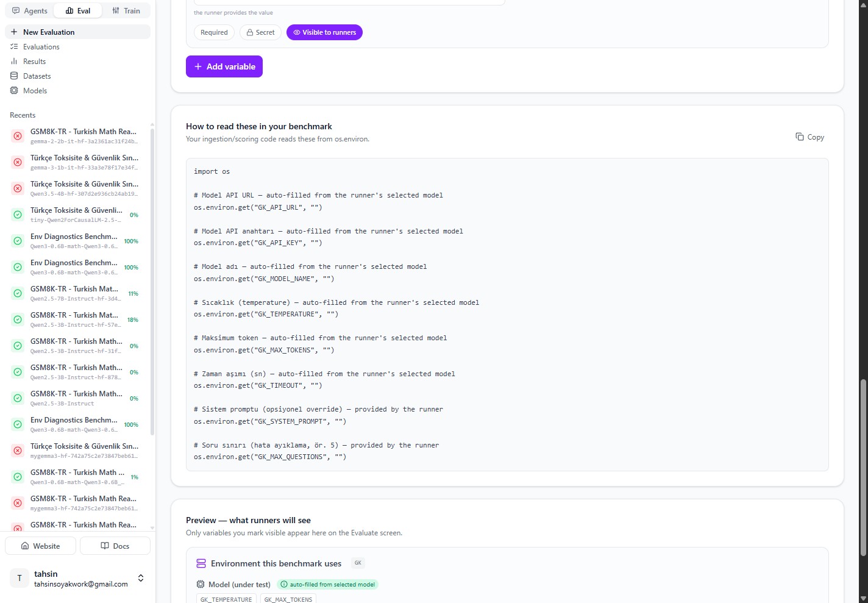This screenshot has height=603, width=868.
Task: Click the plus icon beside New Evaluation
Action: point(14,32)
